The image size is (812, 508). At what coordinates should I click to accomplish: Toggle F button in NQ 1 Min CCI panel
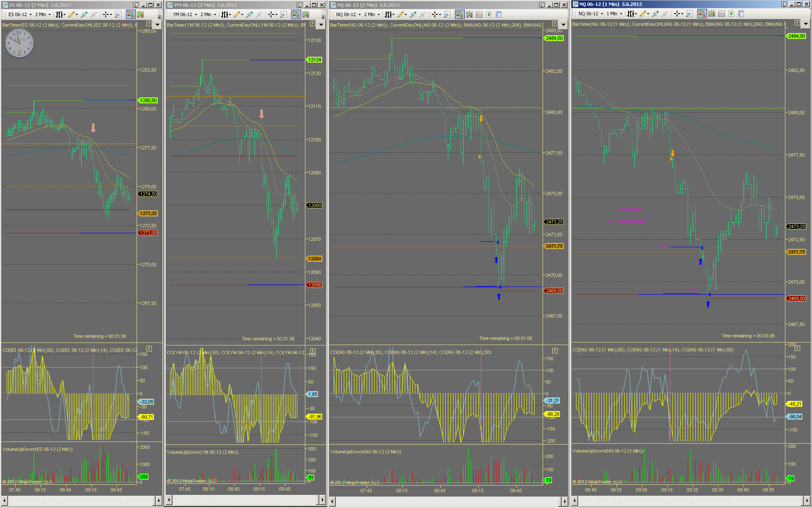pos(797,348)
